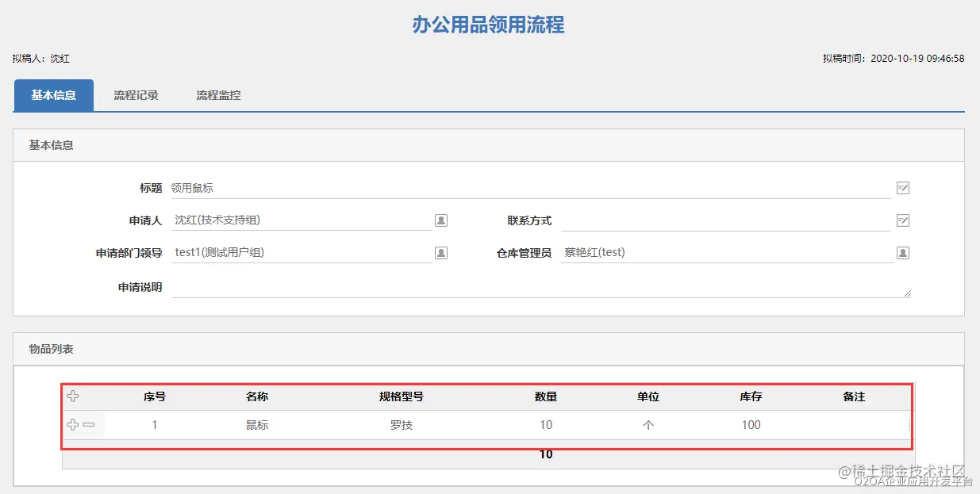This screenshot has width=980, height=494.
Task: Open the 流程监控 tab
Action: (218, 95)
